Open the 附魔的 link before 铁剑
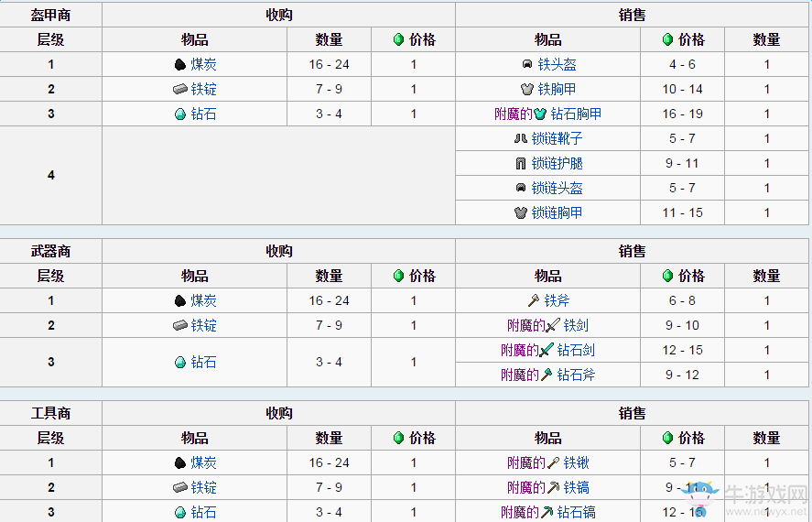The image size is (812, 522). (526, 325)
